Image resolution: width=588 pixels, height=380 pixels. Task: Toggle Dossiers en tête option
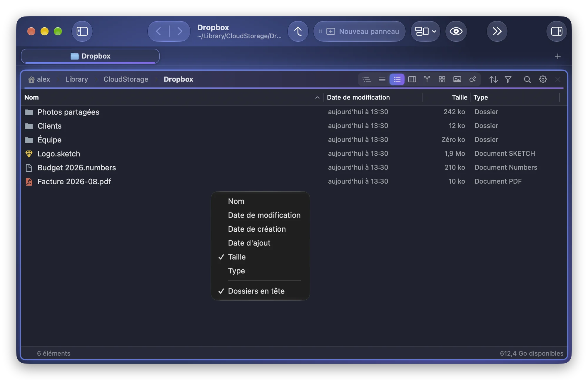click(260, 291)
